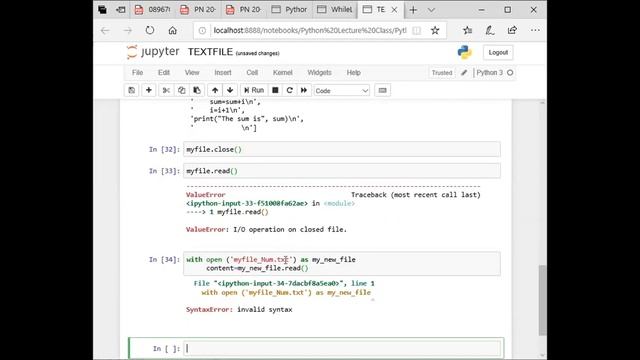Viewport: 640px width, 360px height.
Task: Open a new browser tab
Action: 413,10
